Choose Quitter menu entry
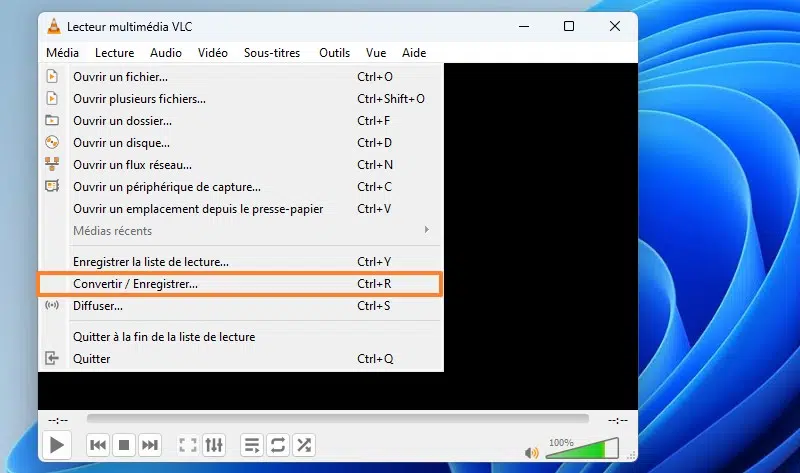Screen dimensions: 800x473 [x=240, y=359]
